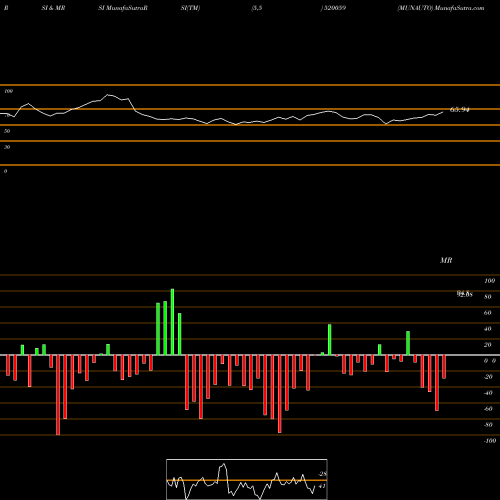Open the mini overview chart thumbnail
Viewport: 500px width, 500px height.
247,479
